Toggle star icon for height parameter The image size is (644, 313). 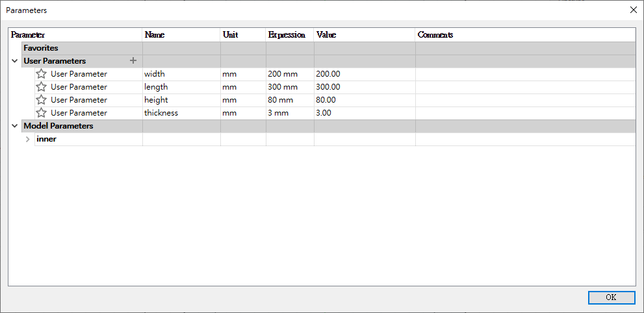(42, 100)
